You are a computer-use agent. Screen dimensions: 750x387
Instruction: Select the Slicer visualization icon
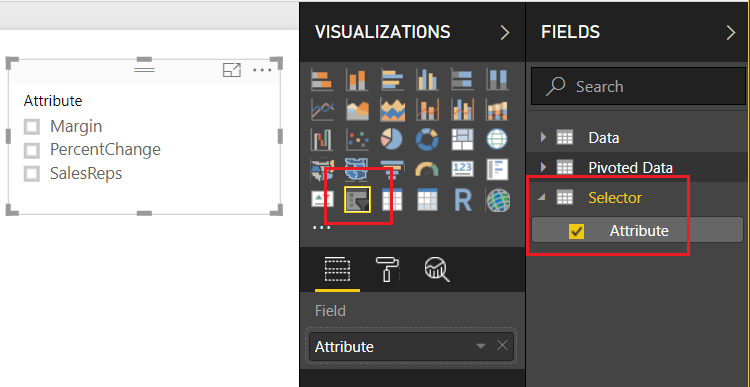point(357,199)
